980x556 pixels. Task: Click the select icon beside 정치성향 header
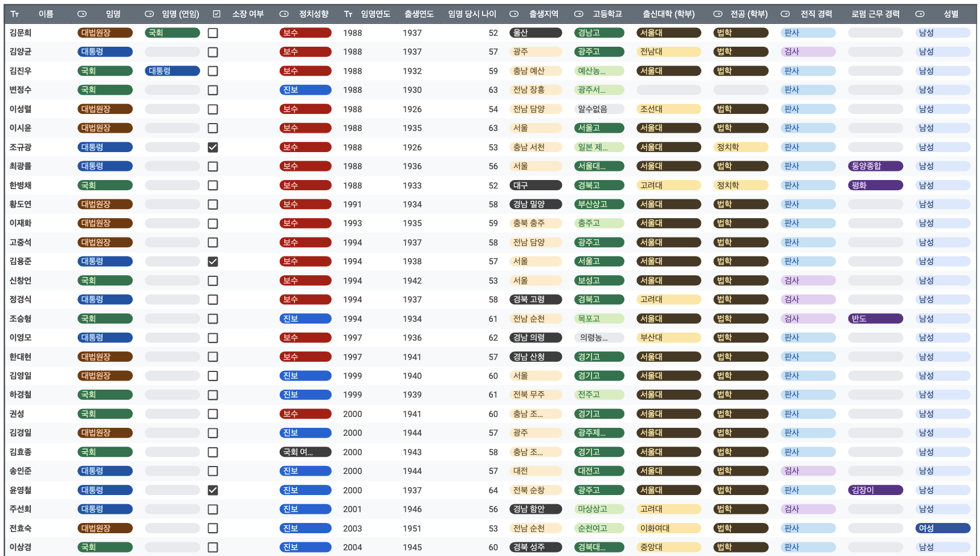coord(284,14)
